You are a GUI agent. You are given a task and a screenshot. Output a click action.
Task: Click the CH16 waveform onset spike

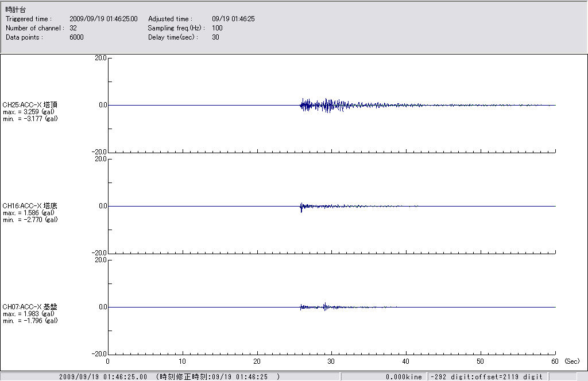pyautogui.click(x=301, y=207)
